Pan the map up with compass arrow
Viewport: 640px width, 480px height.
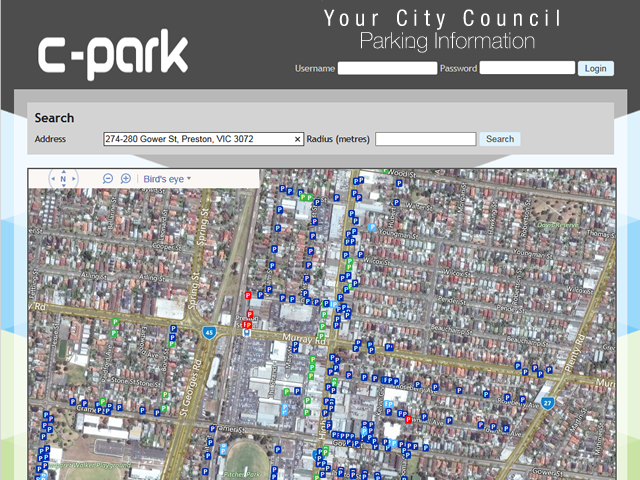click(63, 170)
